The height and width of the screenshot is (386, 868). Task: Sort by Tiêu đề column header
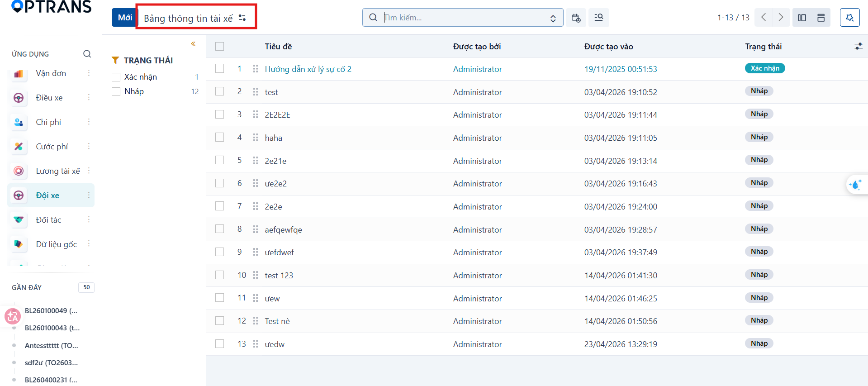point(278,47)
